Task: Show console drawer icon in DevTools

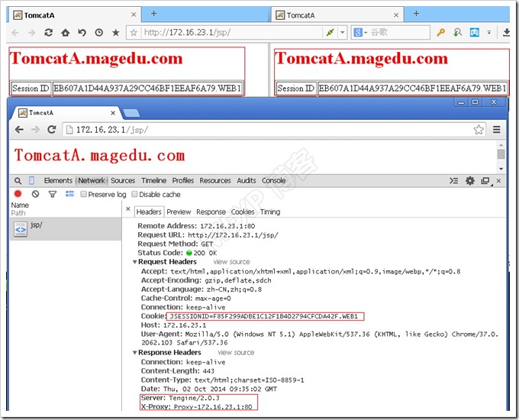Action: coord(454,180)
